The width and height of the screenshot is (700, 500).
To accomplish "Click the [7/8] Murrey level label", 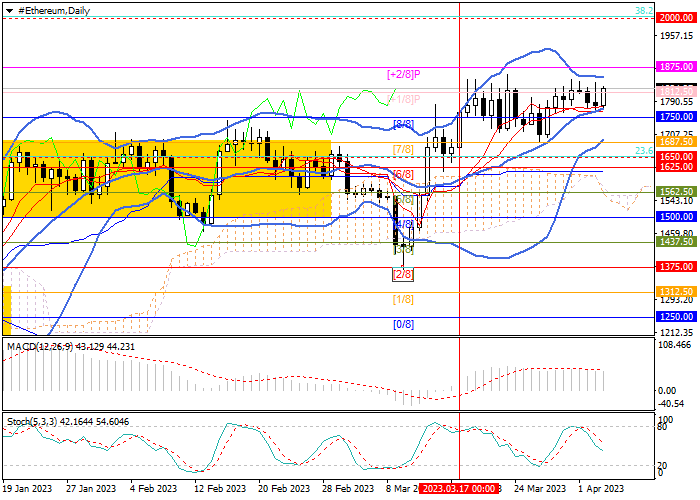I will tap(403, 150).
